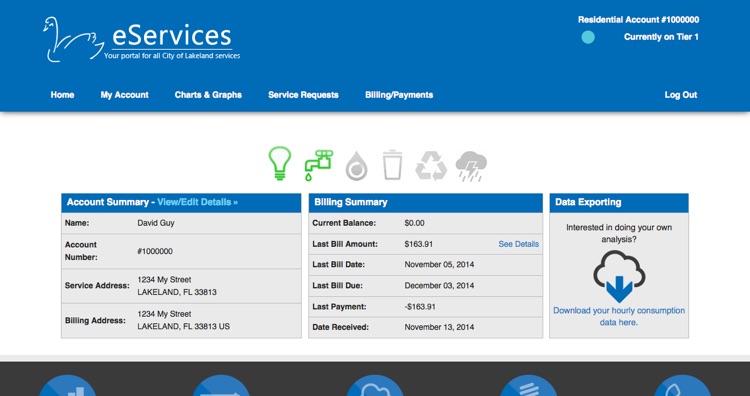This screenshot has height=396, width=750.
Task: Click the tagline 'Your portal for all City of Lakeland services'
Action: 172,56
